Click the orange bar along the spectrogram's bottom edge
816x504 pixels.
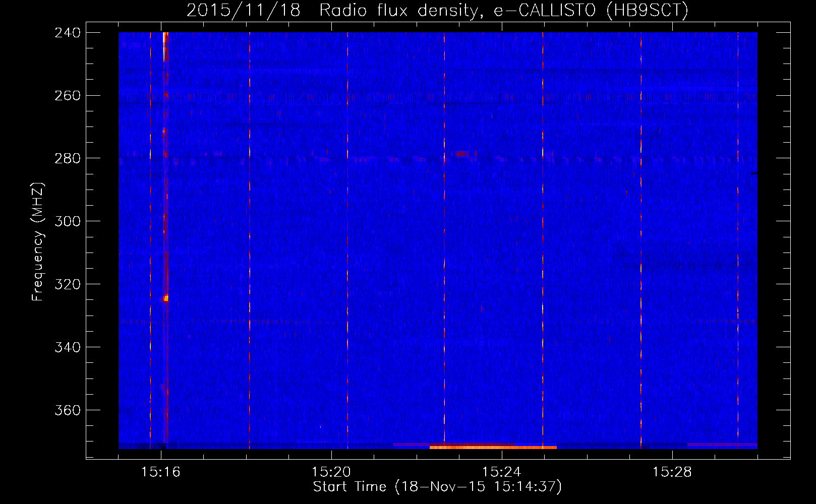click(493, 447)
